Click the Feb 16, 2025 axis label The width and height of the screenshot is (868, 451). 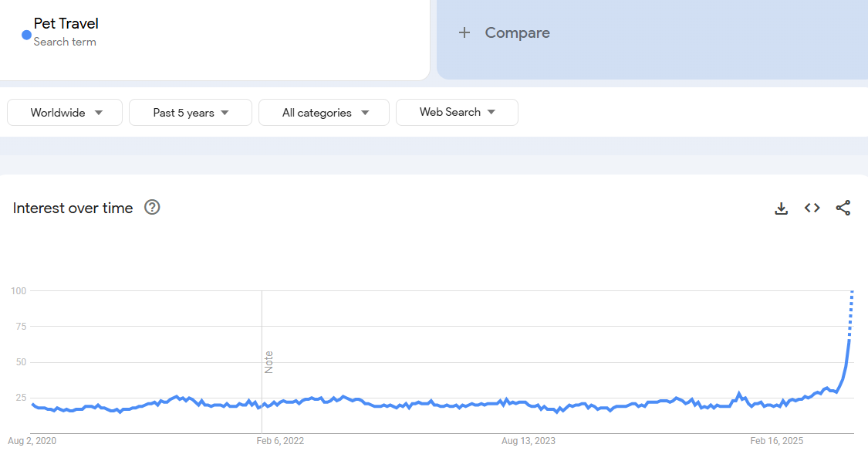pyautogui.click(x=776, y=441)
